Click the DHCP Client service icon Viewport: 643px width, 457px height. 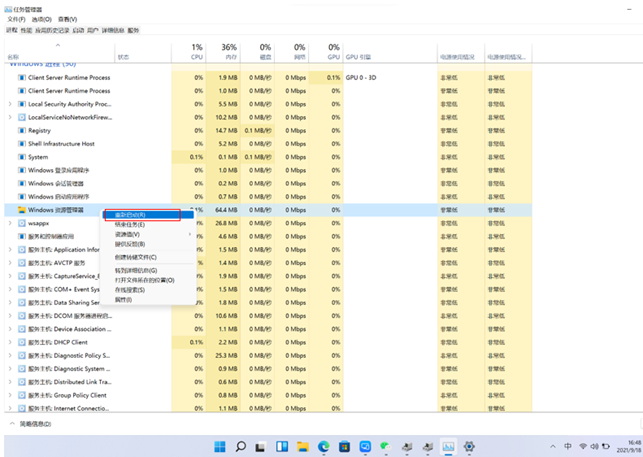coord(21,341)
